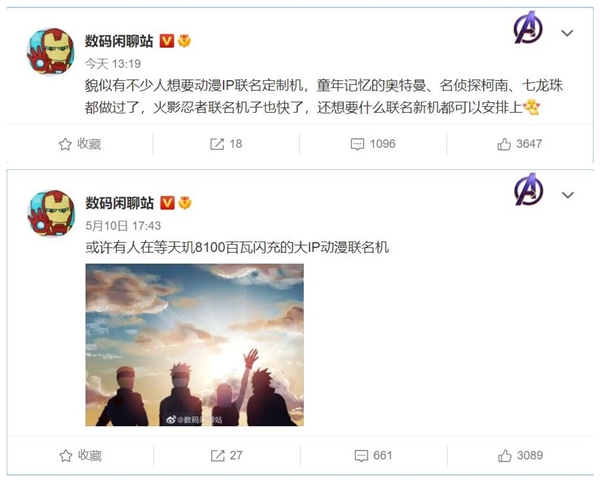The width and height of the screenshot is (600, 482).
Task: Click the orange V verified badge in first post
Action: pyautogui.click(x=167, y=41)
